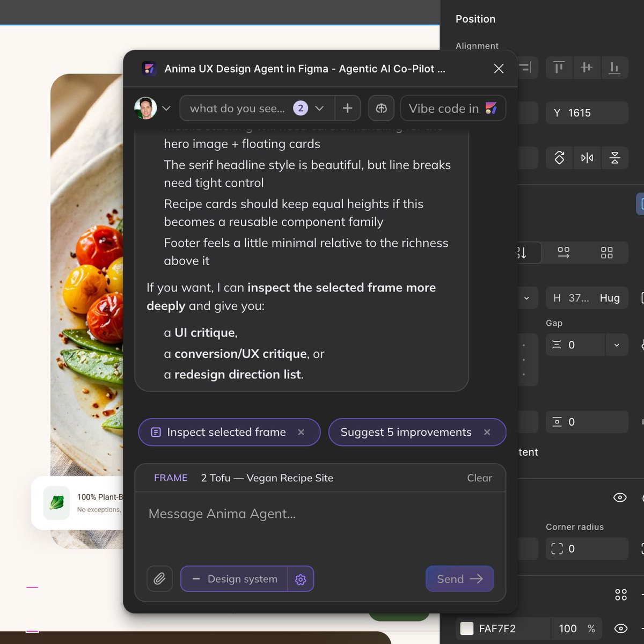Edit the Corner radius value
This screenshot has width=644, height=644.
[587, 548]
